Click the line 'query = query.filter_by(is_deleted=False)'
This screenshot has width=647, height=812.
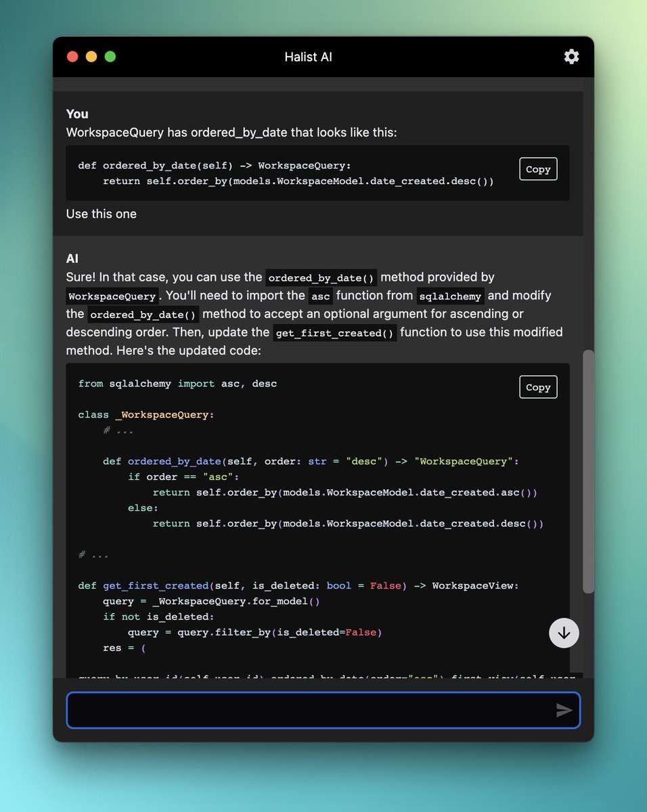click(x=255, y=633)
